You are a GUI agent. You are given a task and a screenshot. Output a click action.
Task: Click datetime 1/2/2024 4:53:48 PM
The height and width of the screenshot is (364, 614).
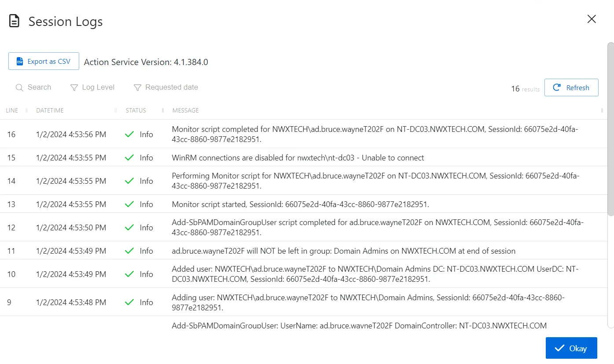[x=71, y=302]
